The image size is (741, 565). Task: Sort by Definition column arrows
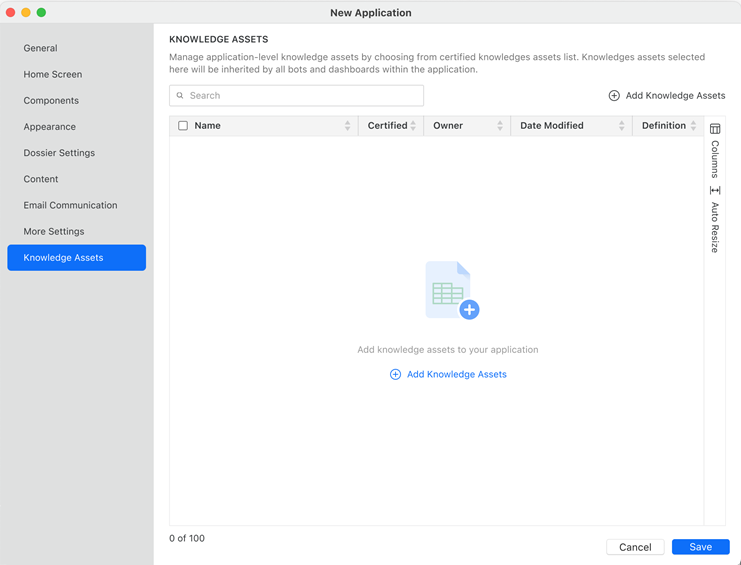[x=693, y=126]
